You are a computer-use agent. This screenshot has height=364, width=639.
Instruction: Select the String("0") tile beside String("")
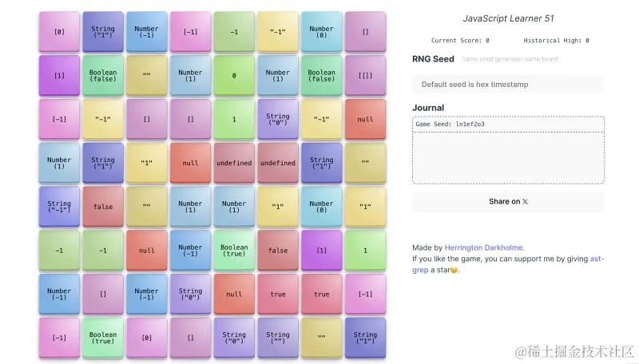pos(234,338)
